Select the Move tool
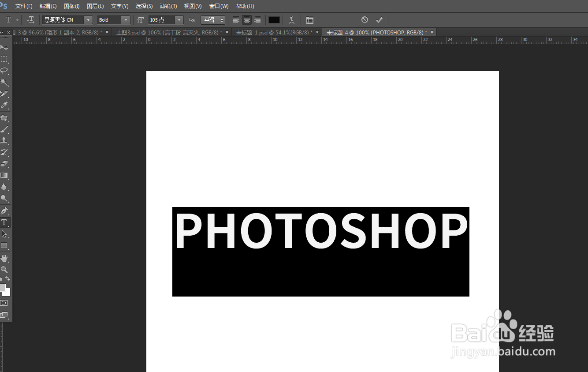Screen dimensions: 588x372 click(x=4, y=47)
